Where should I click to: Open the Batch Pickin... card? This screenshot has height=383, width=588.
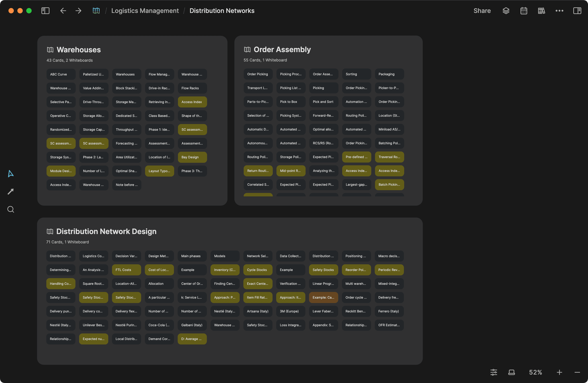(389, 185)
